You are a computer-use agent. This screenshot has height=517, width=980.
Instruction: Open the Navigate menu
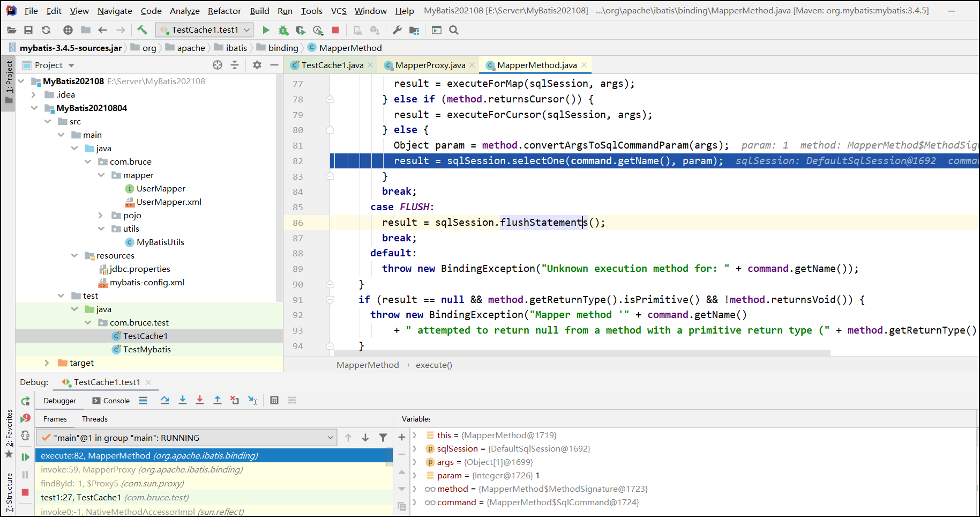point(115,11)
